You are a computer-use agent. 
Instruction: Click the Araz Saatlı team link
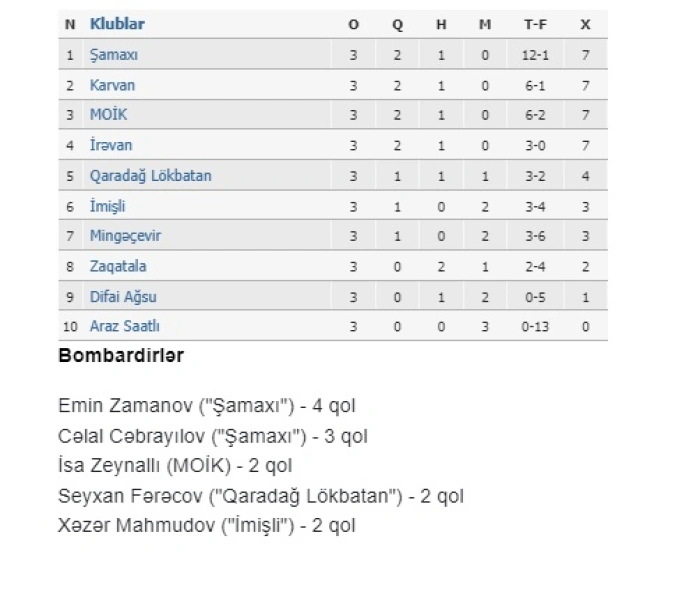124,326
